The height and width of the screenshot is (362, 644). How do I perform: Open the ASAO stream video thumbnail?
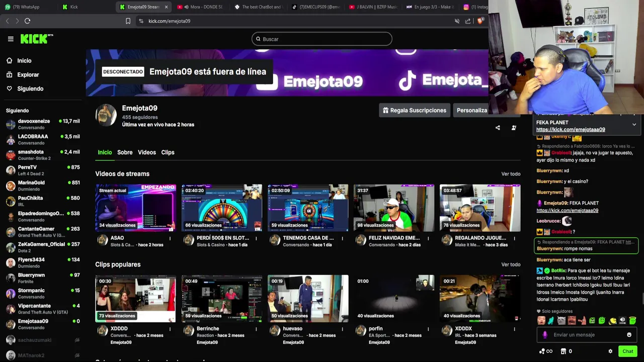pyautogui.click(x=136, y=208)
